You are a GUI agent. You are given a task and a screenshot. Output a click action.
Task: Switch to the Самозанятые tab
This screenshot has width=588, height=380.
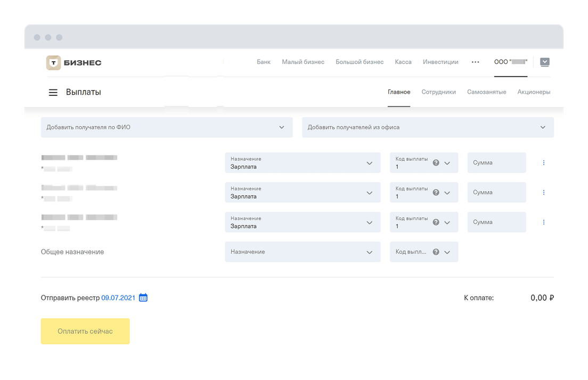pos(486,92)
